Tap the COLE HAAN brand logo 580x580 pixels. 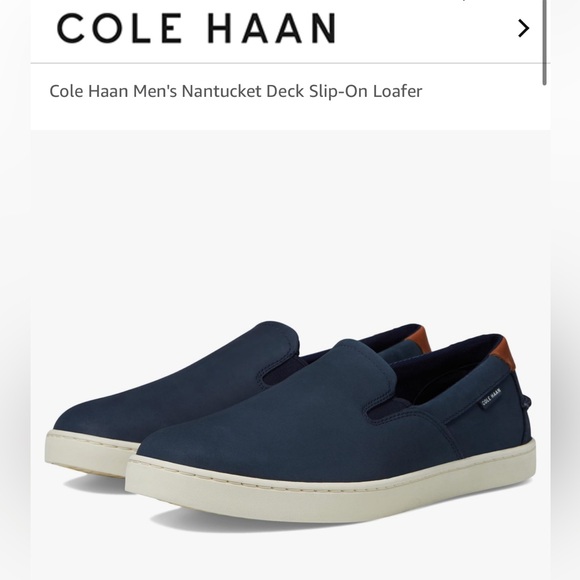tap(197, 28)
